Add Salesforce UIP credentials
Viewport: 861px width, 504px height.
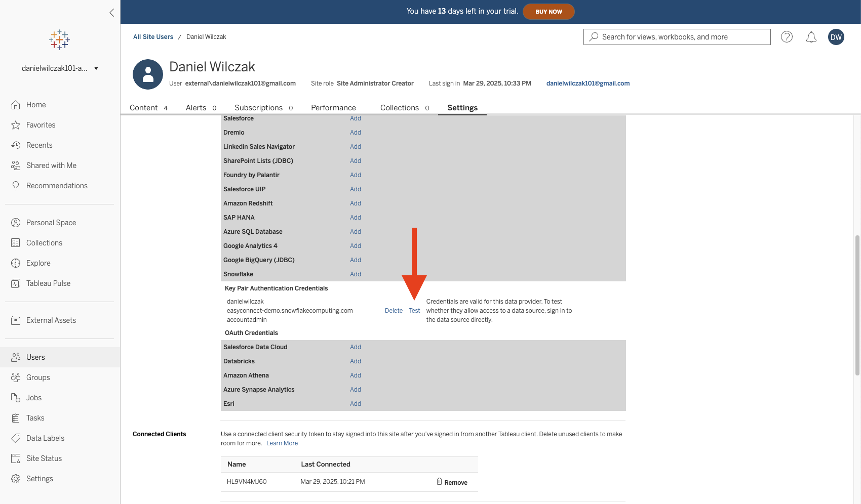tap(356, 189)
